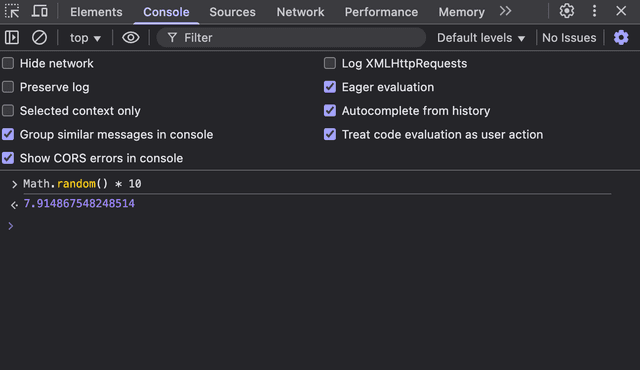This screenshot has height=370, width=640.
Task: Switch to the Elements tab
Action: coord(96,12)
